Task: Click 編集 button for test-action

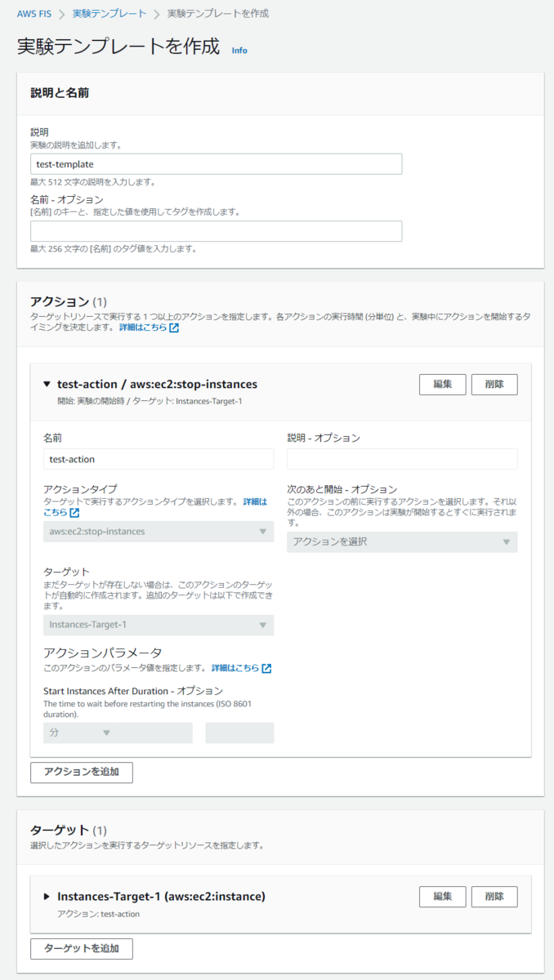Action: (442, 385)
